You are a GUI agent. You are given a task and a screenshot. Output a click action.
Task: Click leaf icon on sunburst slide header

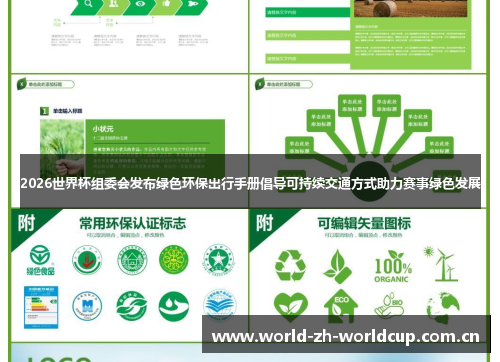pyautogui.click(x=260, y=84)
